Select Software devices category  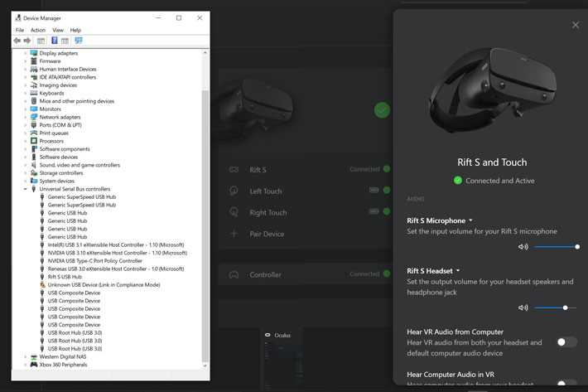[x=59, y=157]
